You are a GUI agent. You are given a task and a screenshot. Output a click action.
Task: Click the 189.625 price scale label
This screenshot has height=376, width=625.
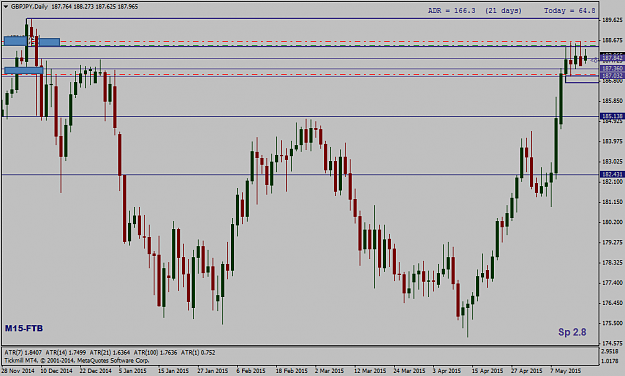click(x=613, y=20)
